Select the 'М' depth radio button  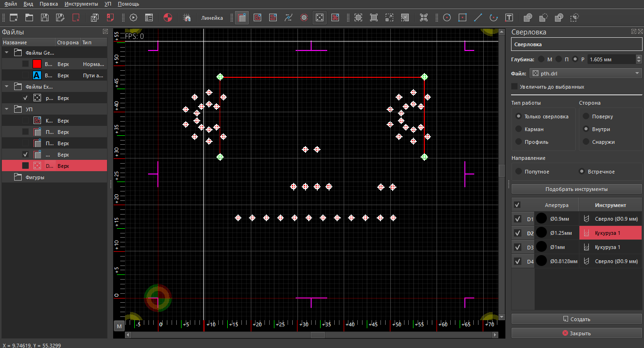point(541,59)
